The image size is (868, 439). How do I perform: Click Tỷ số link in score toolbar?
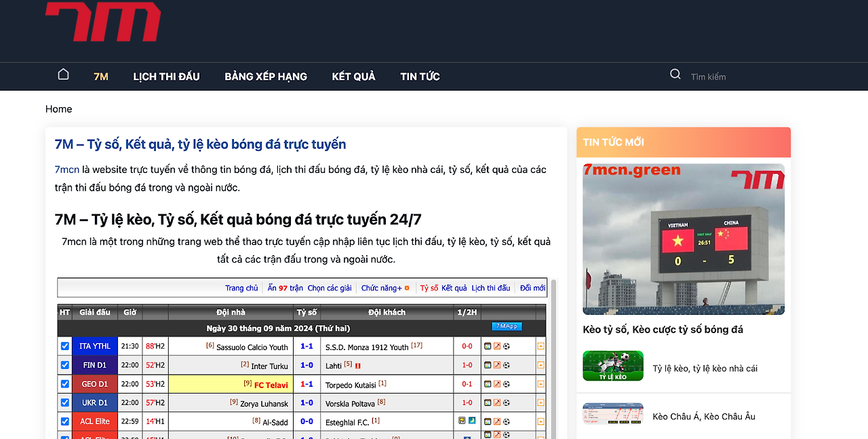(x=429, y=288)
